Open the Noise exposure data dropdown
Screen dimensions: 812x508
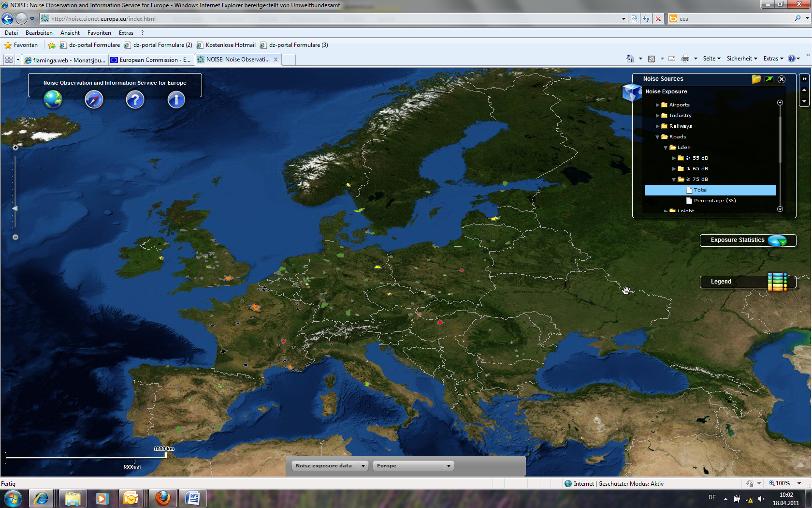point(331,466)
